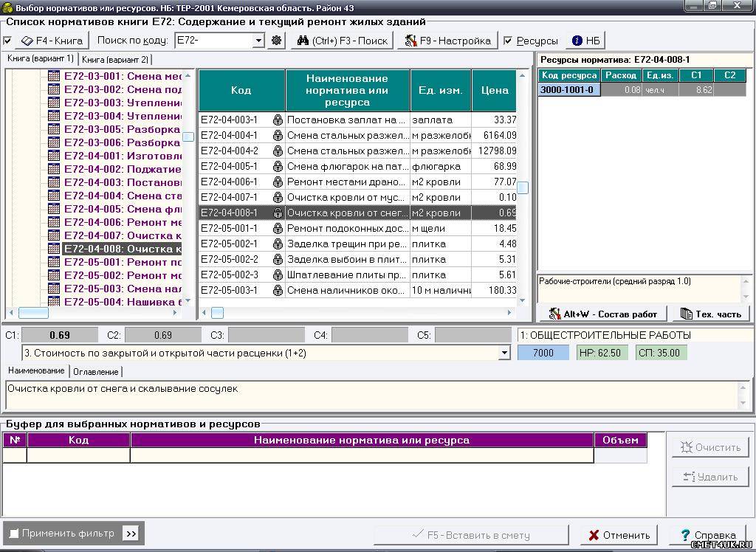Switch to Книга (вариант 2) tab
Image resolution: width=756 pixels, height=552 pixels.
coord(114,60)
